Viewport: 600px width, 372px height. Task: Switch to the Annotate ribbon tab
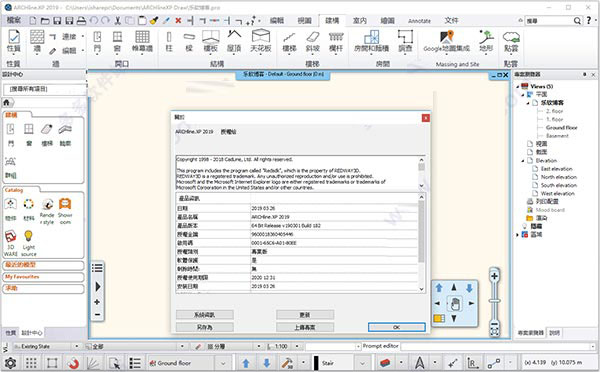419,21
